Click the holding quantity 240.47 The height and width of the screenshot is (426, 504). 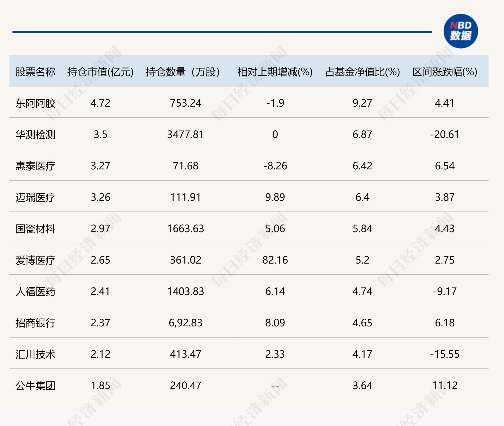coord(185,386)
